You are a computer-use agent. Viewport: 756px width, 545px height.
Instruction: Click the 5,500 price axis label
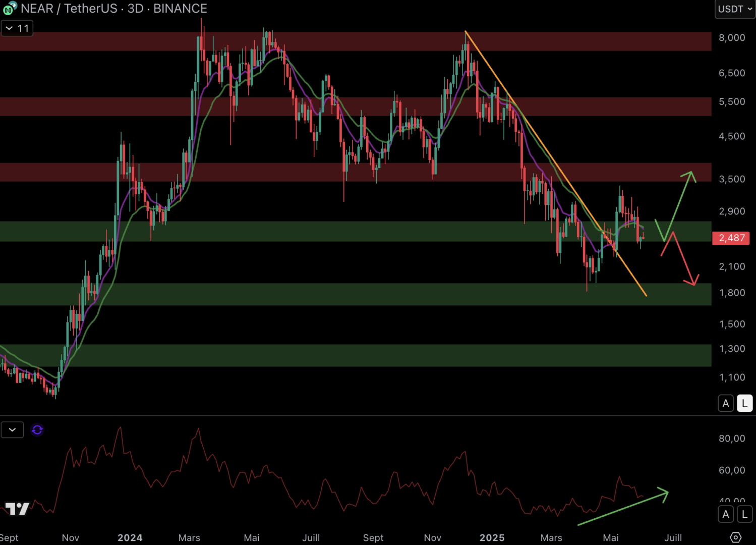click(x=732, y=101)
